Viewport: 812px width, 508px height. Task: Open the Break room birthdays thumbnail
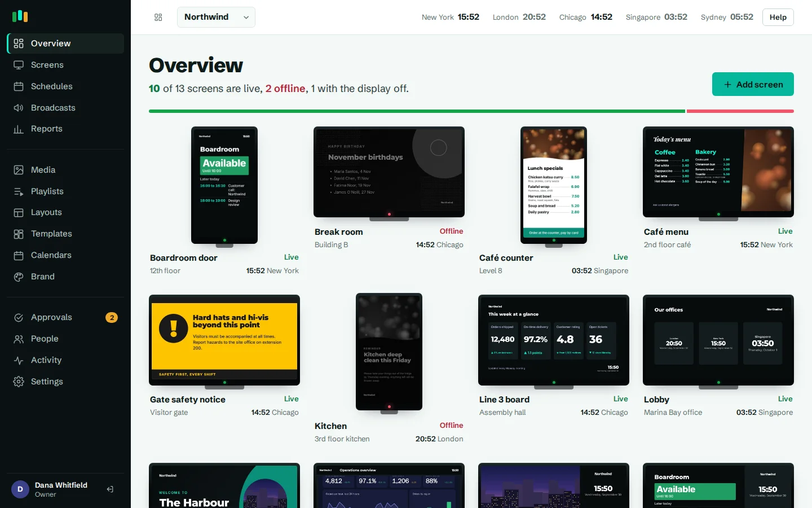point(389,172)
